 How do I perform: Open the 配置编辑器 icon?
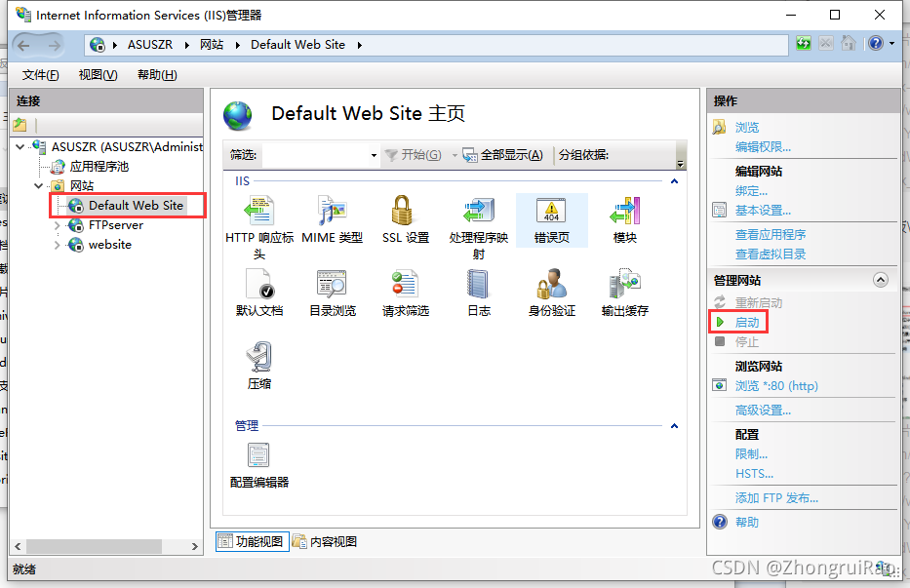coord(258,455)
